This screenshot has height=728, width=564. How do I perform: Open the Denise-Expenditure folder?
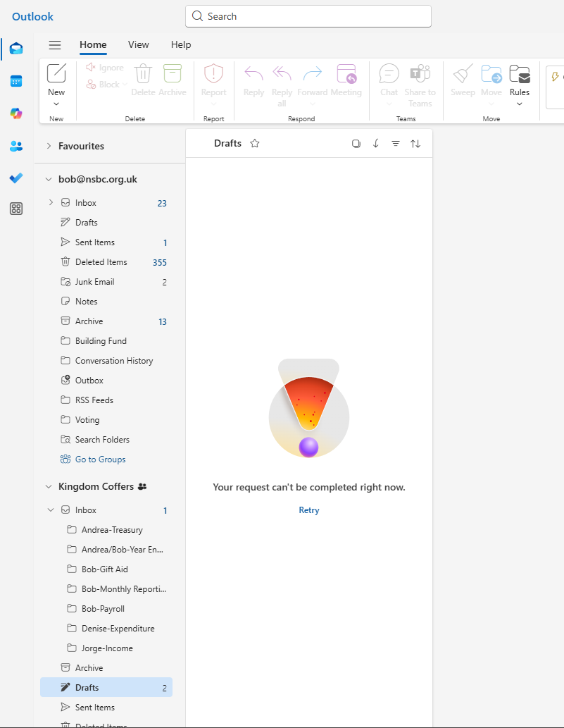click(106, 629)
